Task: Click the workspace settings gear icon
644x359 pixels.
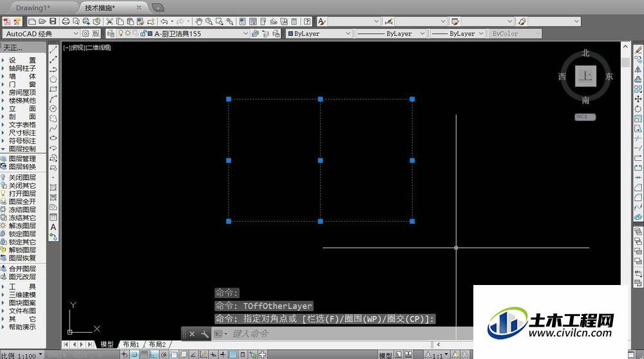Action: click(x=86, y=33)
